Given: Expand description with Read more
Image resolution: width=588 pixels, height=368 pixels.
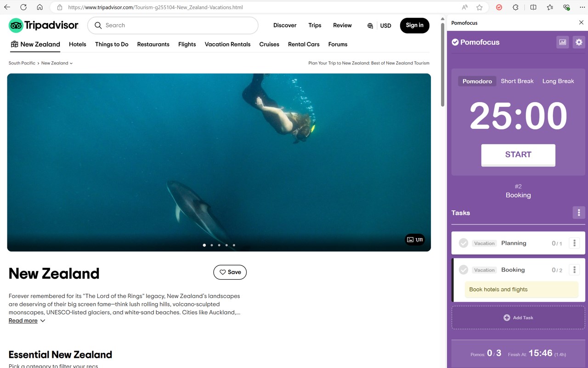Looking at the screenshot, I should [27, 321].
